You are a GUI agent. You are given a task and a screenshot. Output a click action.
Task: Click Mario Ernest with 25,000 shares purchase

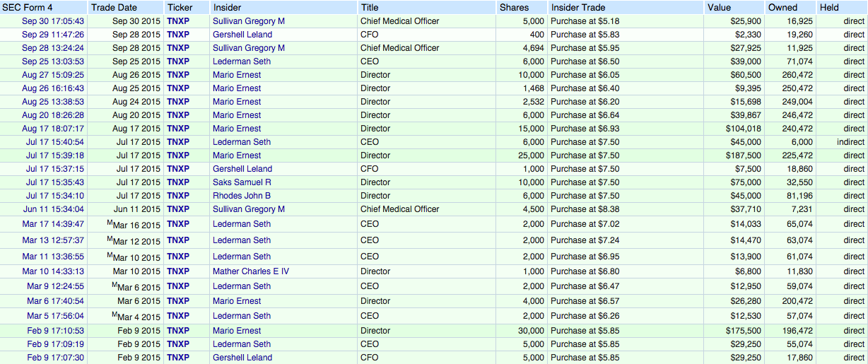237,155
